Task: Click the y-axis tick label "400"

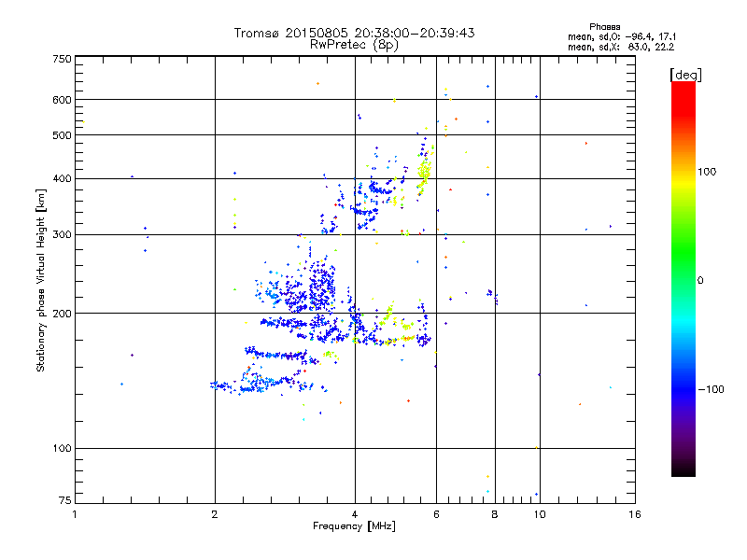Action: point(62,178)
